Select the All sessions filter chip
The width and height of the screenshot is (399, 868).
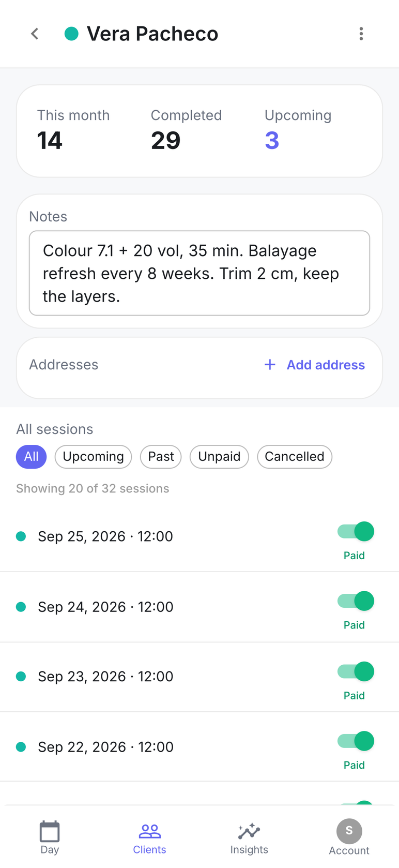click(x=31, y=457)
